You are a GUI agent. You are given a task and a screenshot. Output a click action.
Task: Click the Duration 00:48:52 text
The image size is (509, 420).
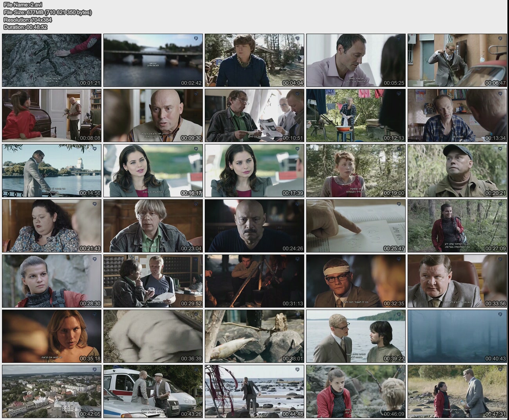[25, 27]
